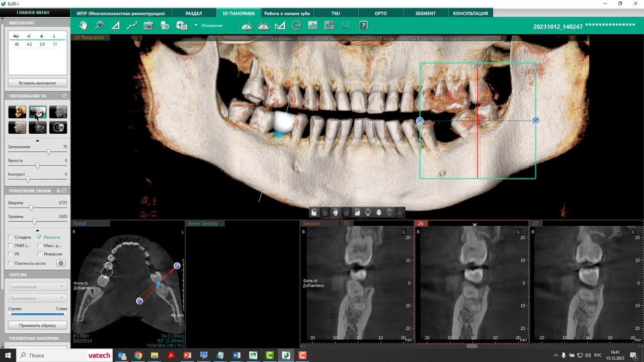This screenshot has height=362, width=644.
Task: Select the second arch panorama tool
Action: click(x=264, y=25)
